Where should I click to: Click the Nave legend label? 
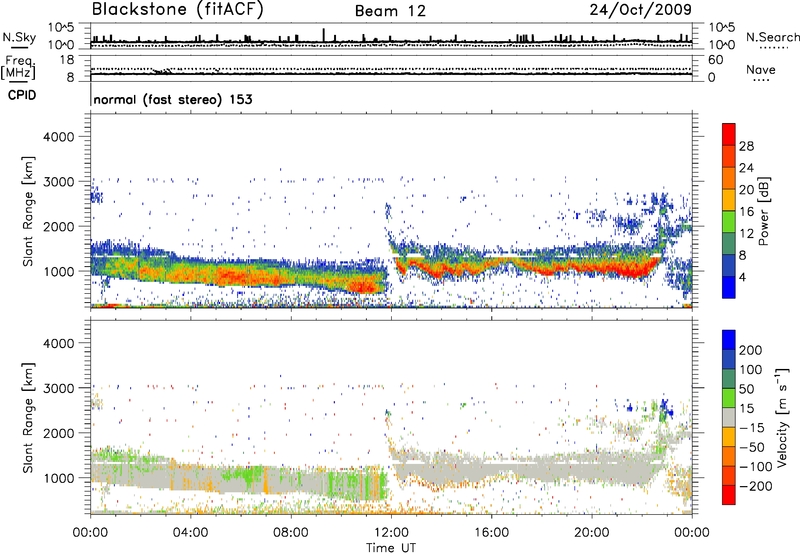[x=761, y=69]
